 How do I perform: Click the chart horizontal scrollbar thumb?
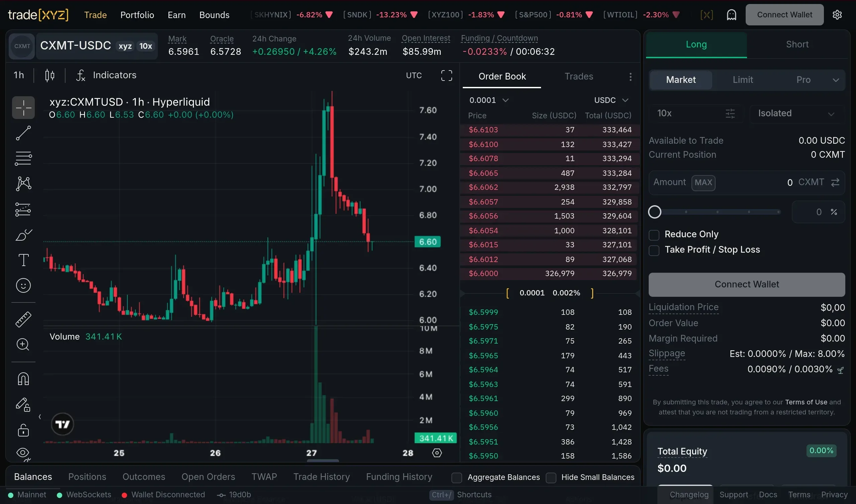[x=323, y=461]
